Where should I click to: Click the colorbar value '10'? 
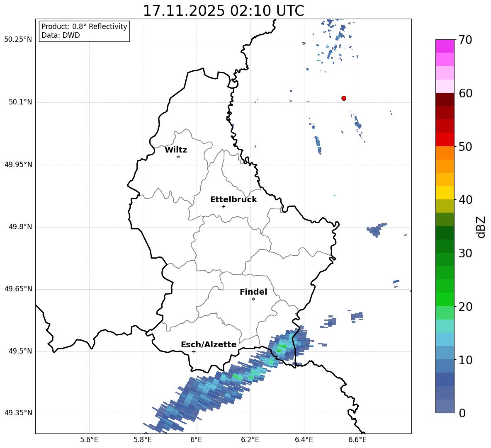click(465, 360)
